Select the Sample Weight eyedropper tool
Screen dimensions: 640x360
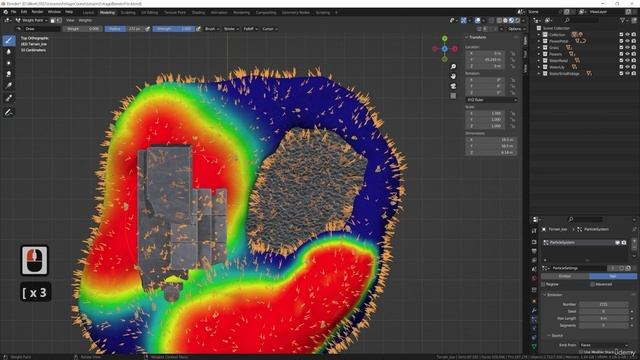click(9, 98)
